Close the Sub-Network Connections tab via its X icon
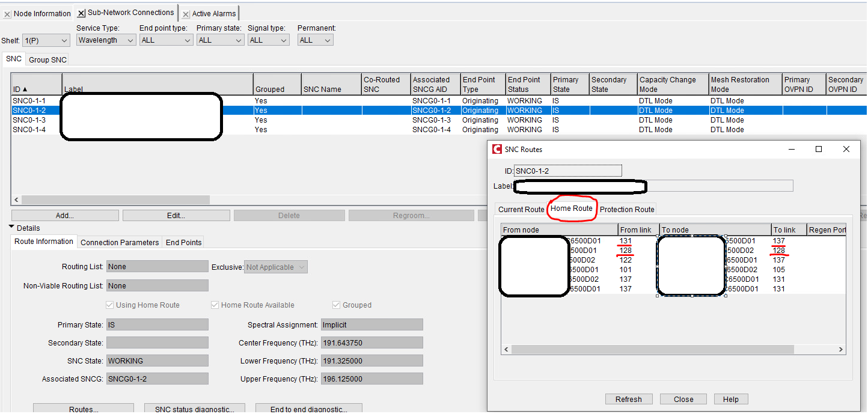The image size is (868, 417). [81, 13]
